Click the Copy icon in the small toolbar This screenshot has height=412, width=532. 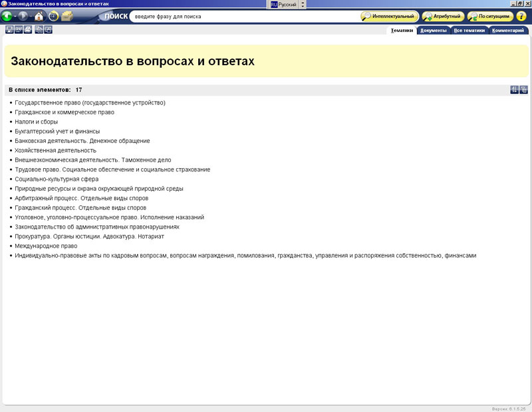click(x=39, y=30)
